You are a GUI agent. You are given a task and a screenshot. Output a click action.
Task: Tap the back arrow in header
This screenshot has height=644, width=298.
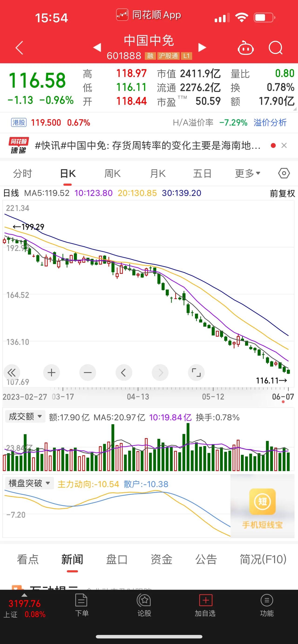[19, 47]
